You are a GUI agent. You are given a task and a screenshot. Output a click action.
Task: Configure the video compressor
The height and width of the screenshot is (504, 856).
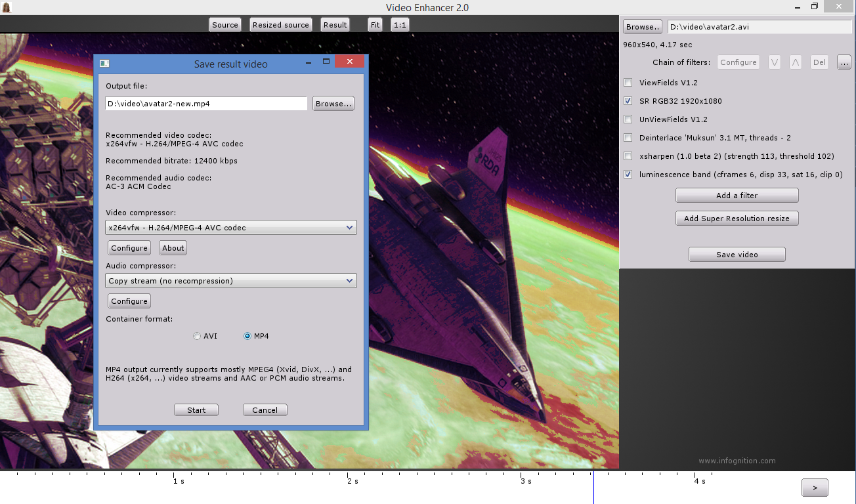coord(129,248)
